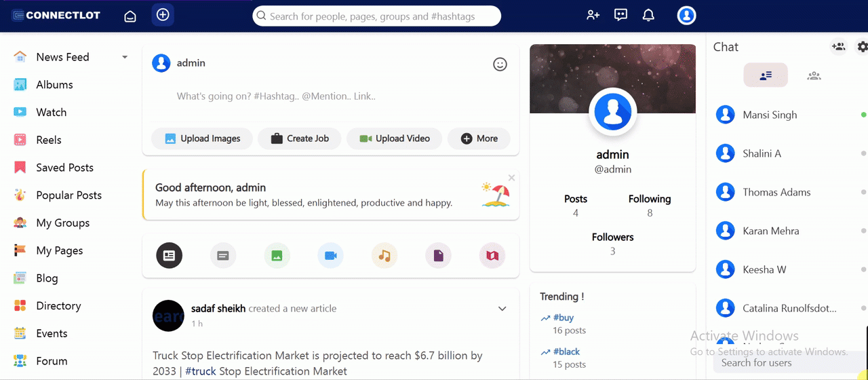Open News Feed in the sidebar
Viewport: 868px width, 380px height.
pos(62,57)
